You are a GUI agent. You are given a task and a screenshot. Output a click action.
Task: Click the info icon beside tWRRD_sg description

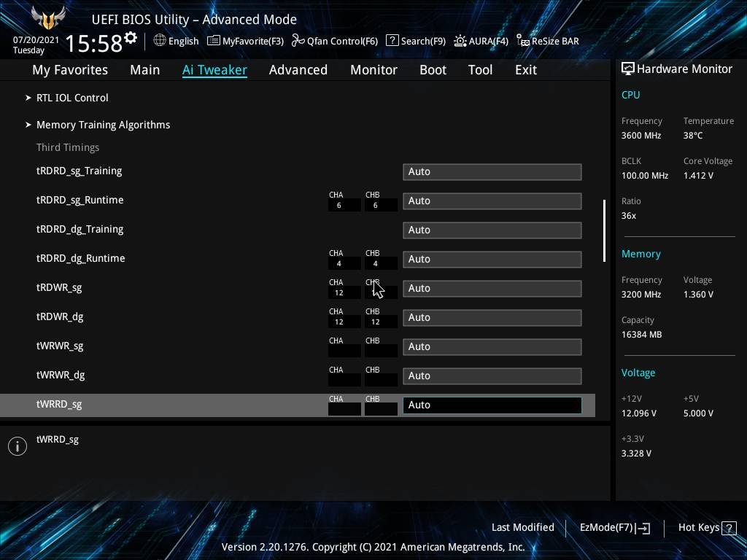pyautogui.click(x=18, y=446)
